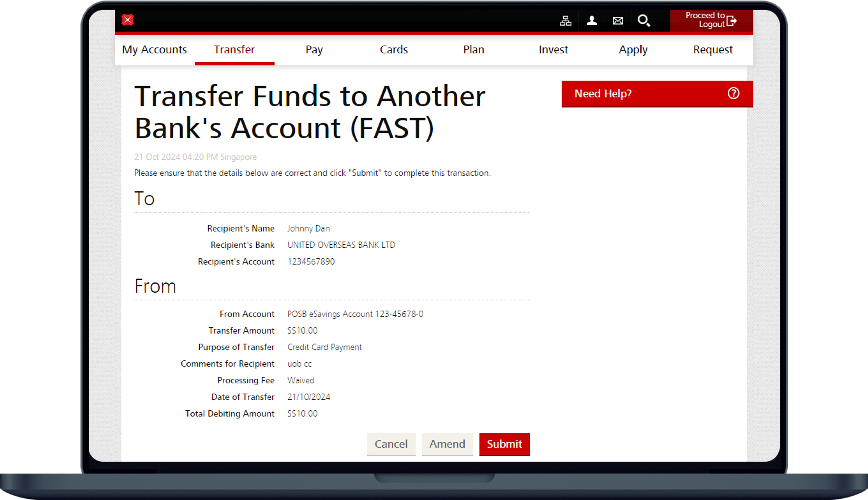Click the DBS red logo icon
Image resolution: width=868 pixels, height=500 pixels.
click(127, 20)
